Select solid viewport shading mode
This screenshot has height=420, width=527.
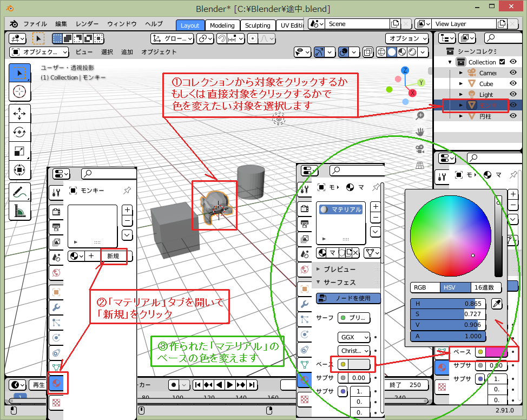click(392, 52)
